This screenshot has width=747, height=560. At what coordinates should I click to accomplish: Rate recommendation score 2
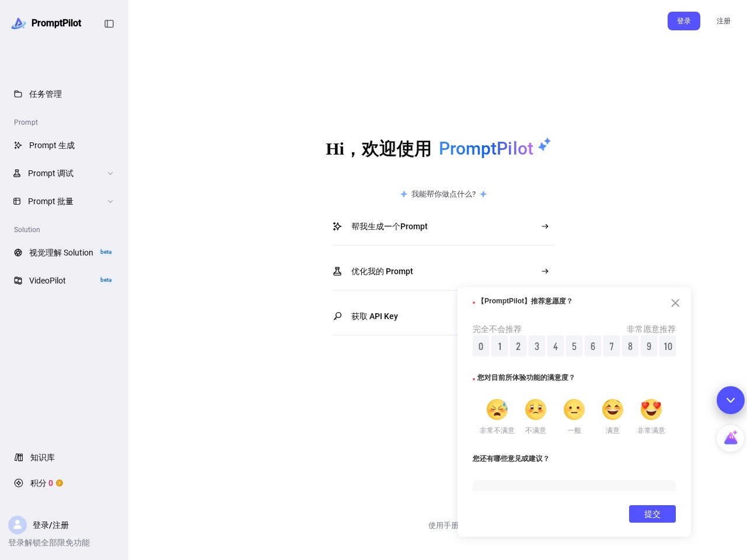(518, 346)
